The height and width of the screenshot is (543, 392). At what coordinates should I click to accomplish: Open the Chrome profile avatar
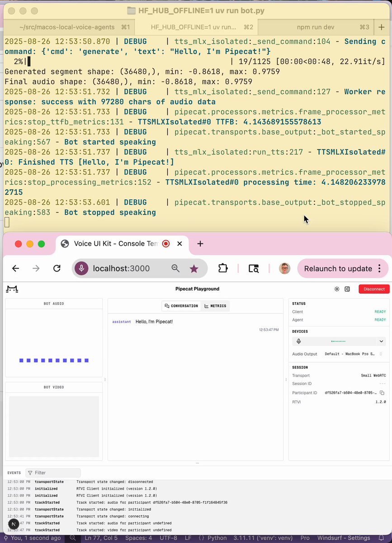[284, 268]
